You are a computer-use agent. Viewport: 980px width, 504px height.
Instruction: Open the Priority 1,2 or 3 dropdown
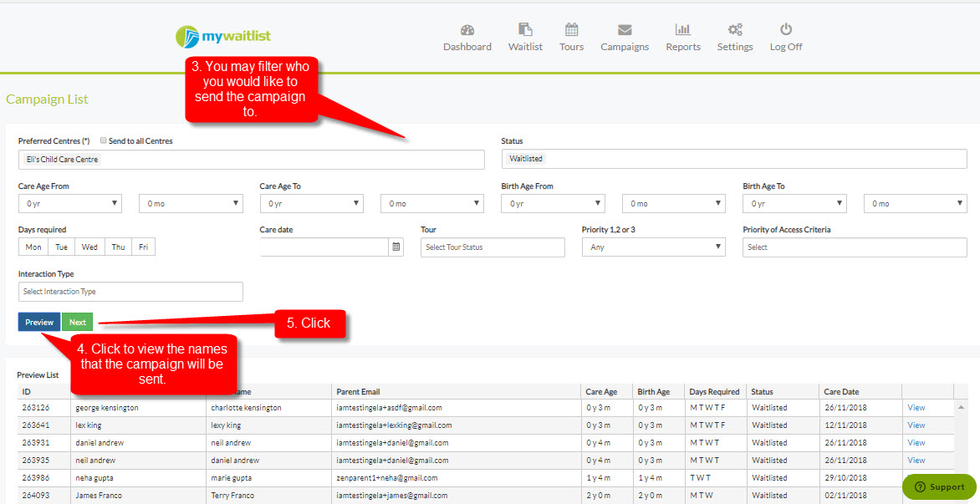pyautogui.click(x=653, y=247)
